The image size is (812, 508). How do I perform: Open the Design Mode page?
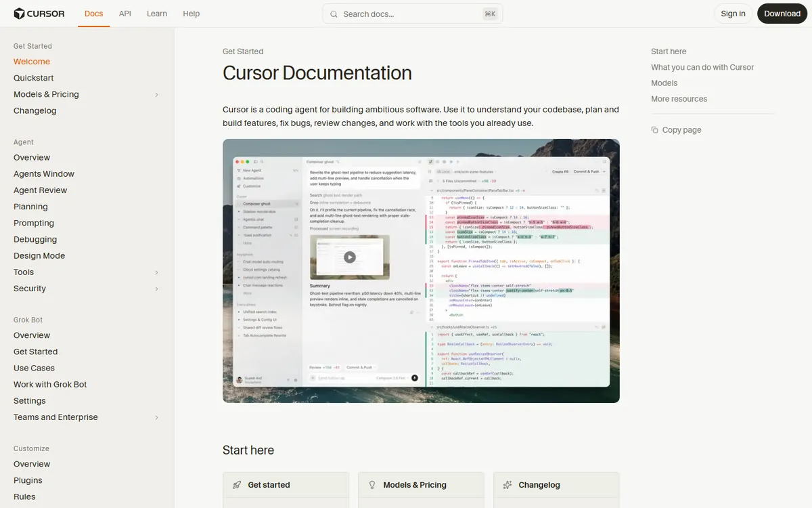39,255
